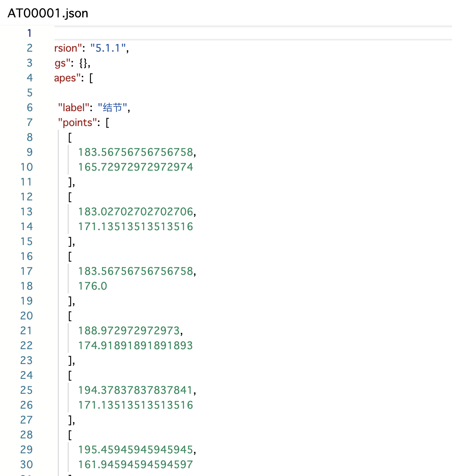The image size is (452, 476).
Task: Click value 171.13513513513516 on line 14
Action: click(136, 226)
